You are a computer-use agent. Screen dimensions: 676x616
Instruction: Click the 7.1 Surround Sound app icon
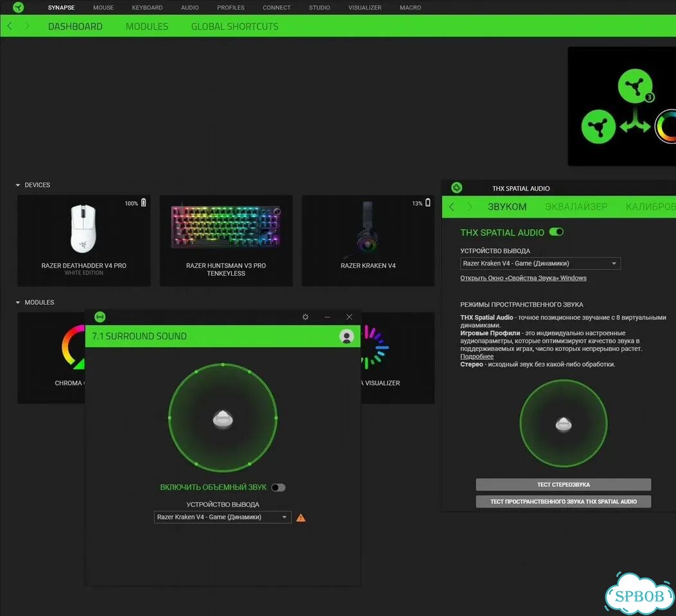100,317
